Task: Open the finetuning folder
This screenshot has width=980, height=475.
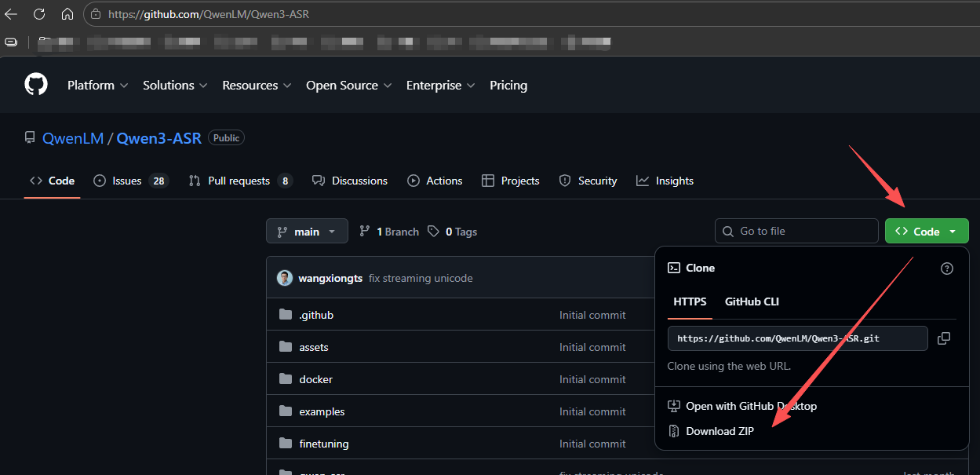Action: pyautogui.click(x=323, y=444)
